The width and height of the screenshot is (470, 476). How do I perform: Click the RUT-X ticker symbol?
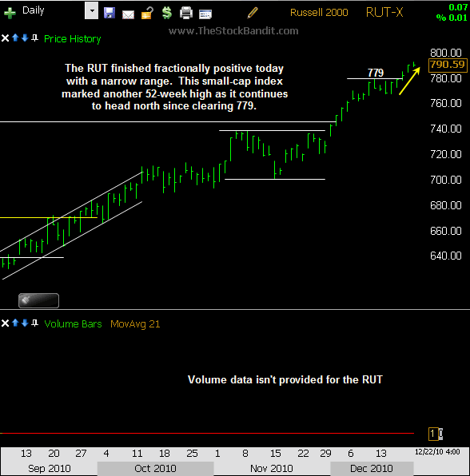tap(384, 13)
